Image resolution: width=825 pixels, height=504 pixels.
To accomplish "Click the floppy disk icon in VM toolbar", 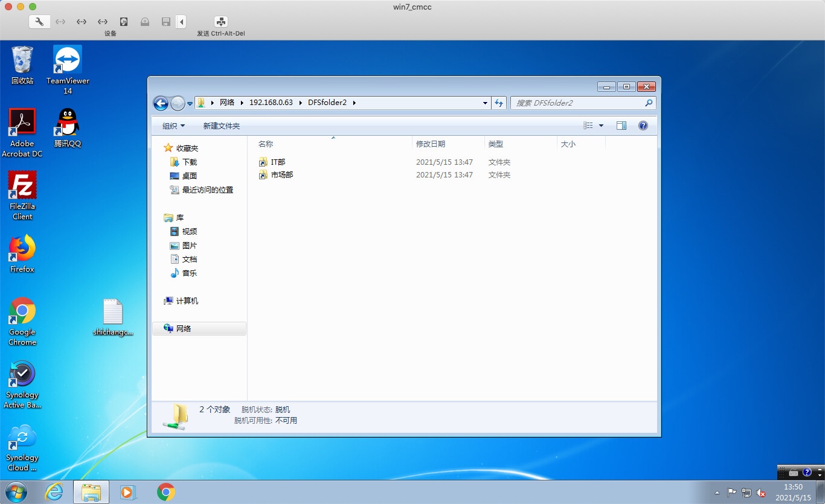I will coord(165,22).
